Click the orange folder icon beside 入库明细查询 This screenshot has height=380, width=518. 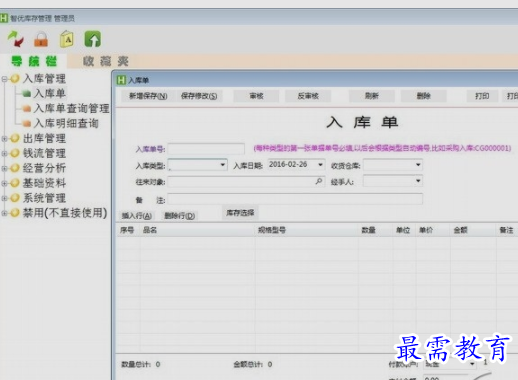click(x=27, y=124)
